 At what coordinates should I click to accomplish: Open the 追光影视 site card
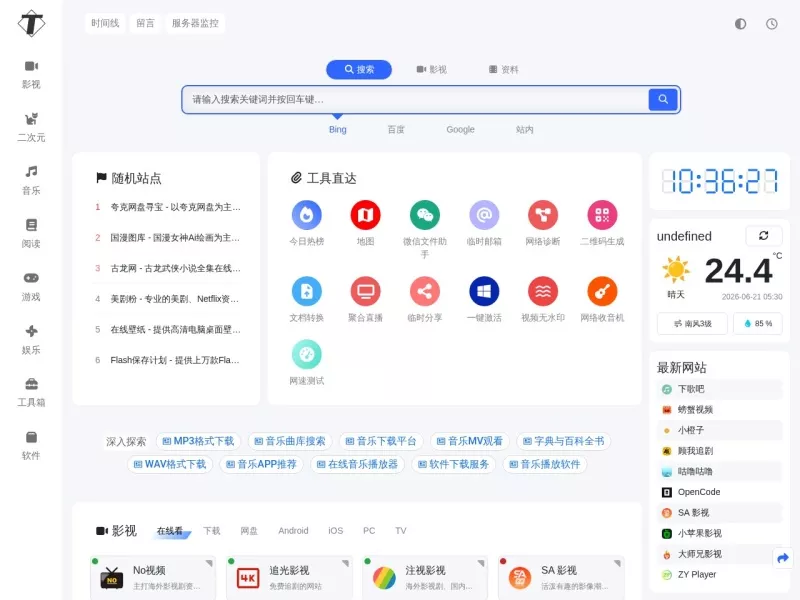(289, 578)
